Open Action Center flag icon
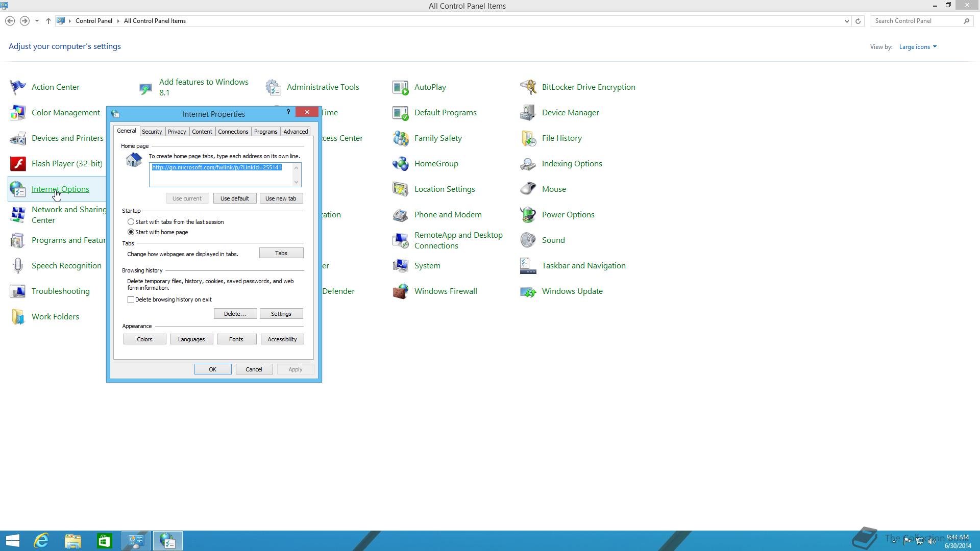 18,87
